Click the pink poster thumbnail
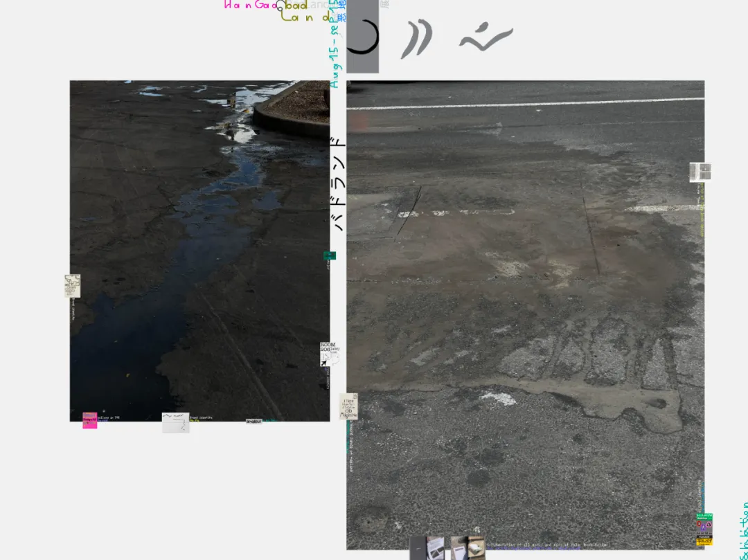 click(x=89, y=420)
